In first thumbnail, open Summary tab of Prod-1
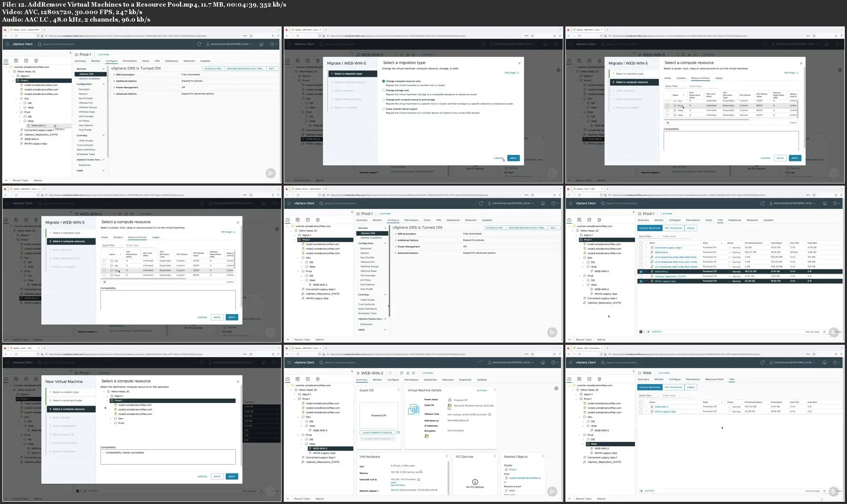847x504 pixels. click(x=80, y=61)
